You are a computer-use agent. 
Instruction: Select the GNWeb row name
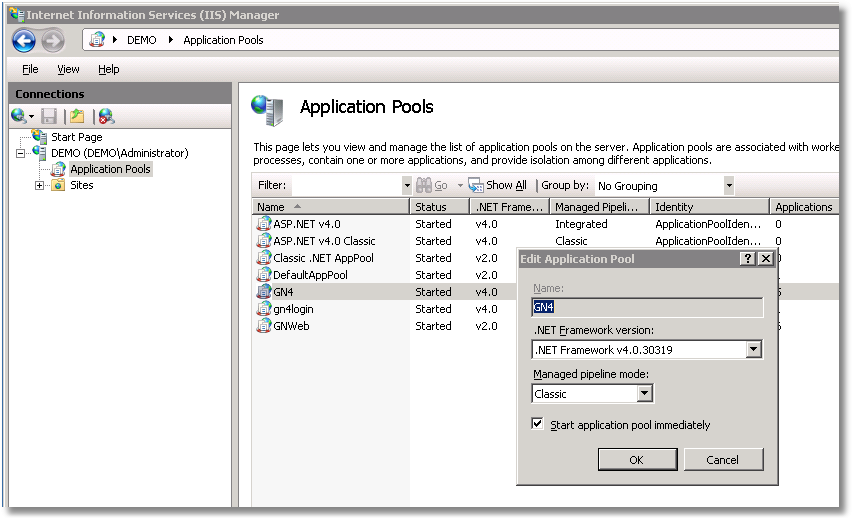pos(291,326)
